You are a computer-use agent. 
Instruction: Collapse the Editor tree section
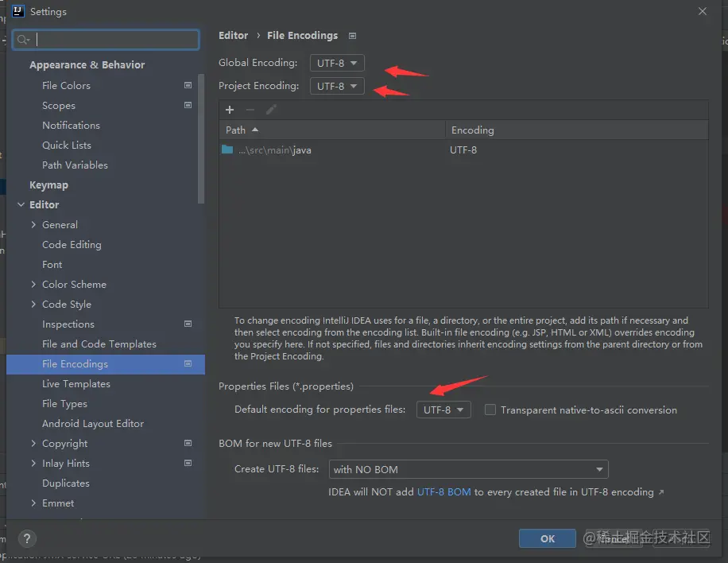[x=21, y=204]
